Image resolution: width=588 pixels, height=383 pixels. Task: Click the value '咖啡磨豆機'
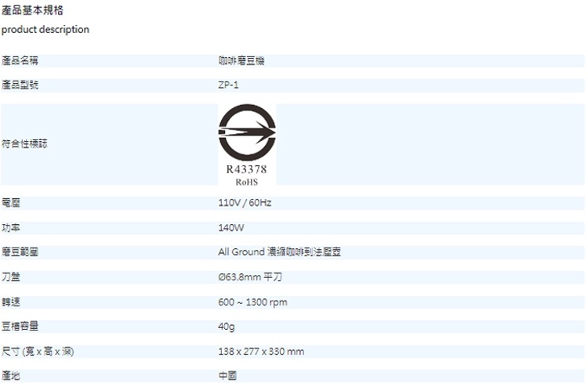coord(241,61)
